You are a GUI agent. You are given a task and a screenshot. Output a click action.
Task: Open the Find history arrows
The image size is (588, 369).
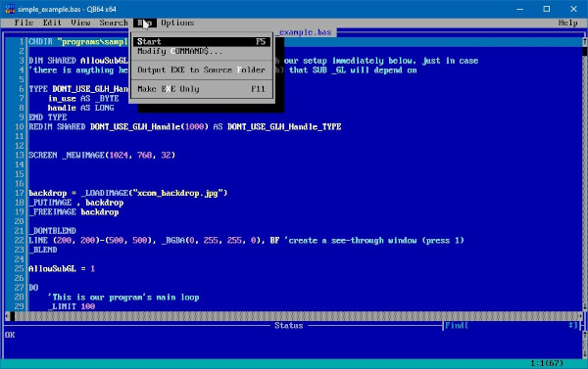click(x=572, y=326)
